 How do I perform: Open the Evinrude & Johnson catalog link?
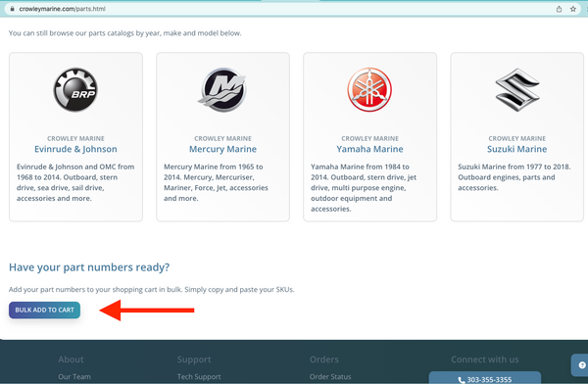coord(75,149)
